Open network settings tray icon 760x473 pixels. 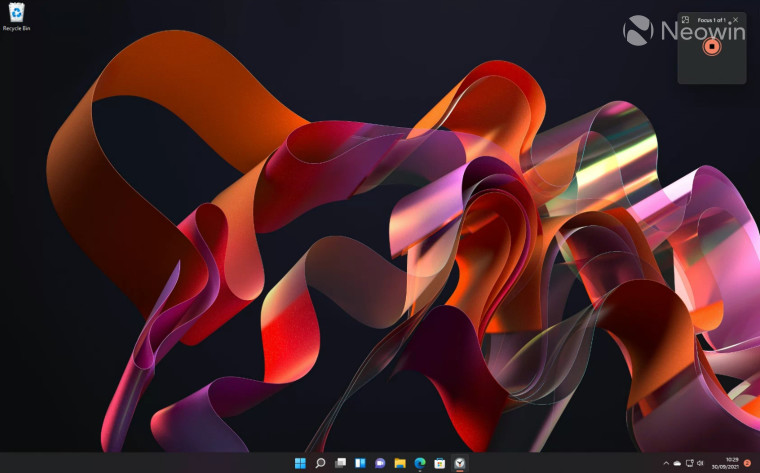689,463
